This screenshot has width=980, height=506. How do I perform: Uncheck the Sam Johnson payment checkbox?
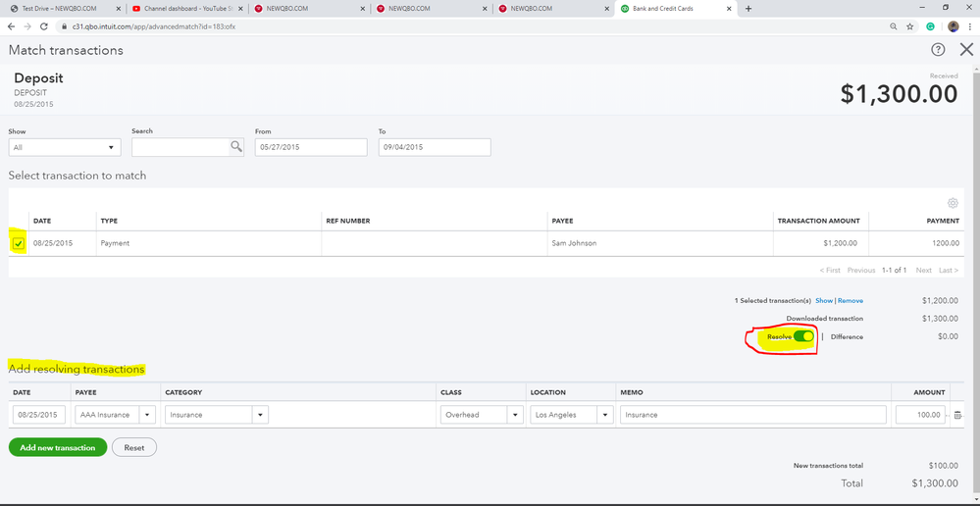(x=19, y=243)
